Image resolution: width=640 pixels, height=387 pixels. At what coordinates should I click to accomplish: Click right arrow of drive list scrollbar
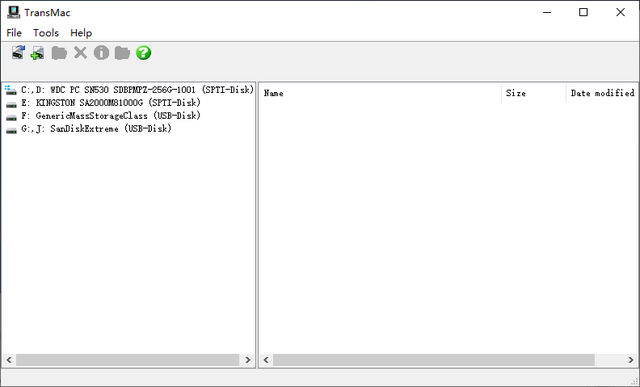pyautogui.click(x=247, y=360)
